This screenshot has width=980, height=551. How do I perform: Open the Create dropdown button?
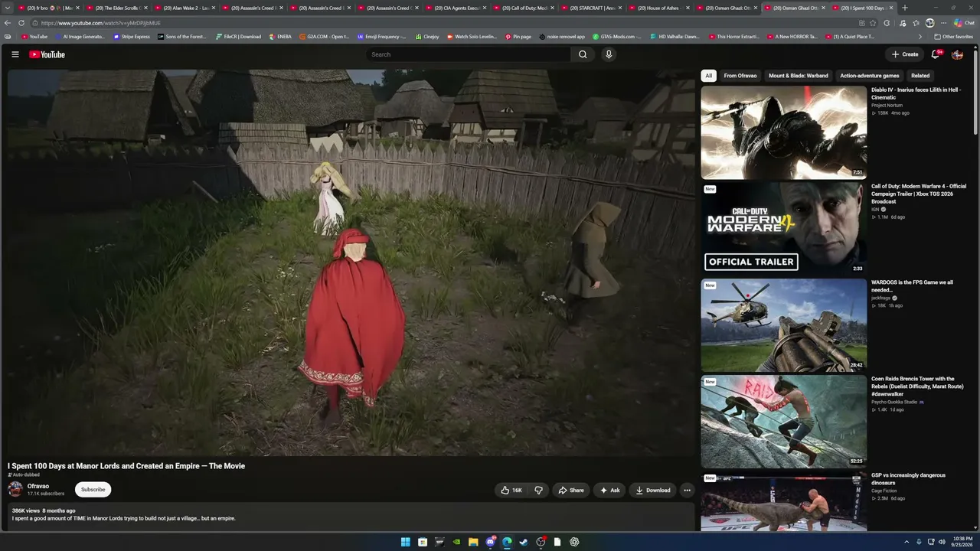click(905, 54)
